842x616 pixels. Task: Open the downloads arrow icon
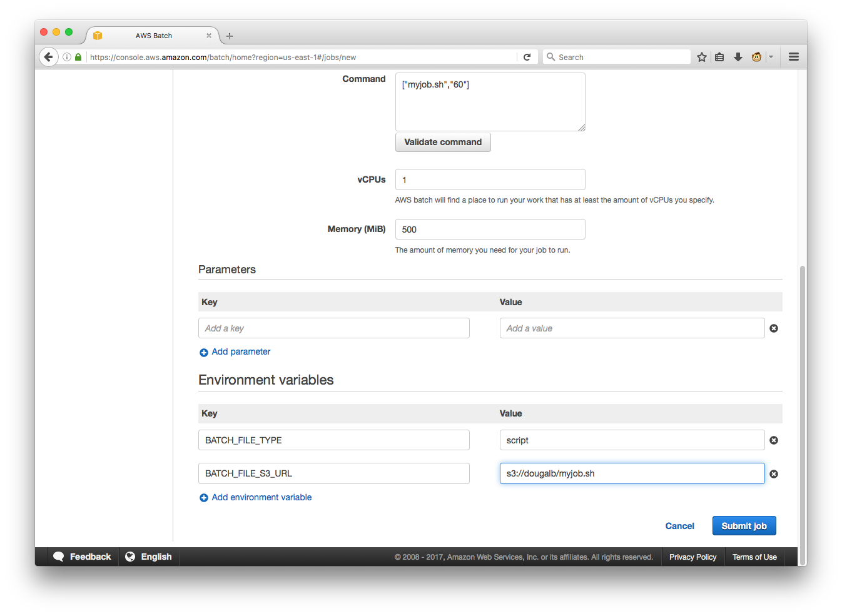tap(738, 57)
